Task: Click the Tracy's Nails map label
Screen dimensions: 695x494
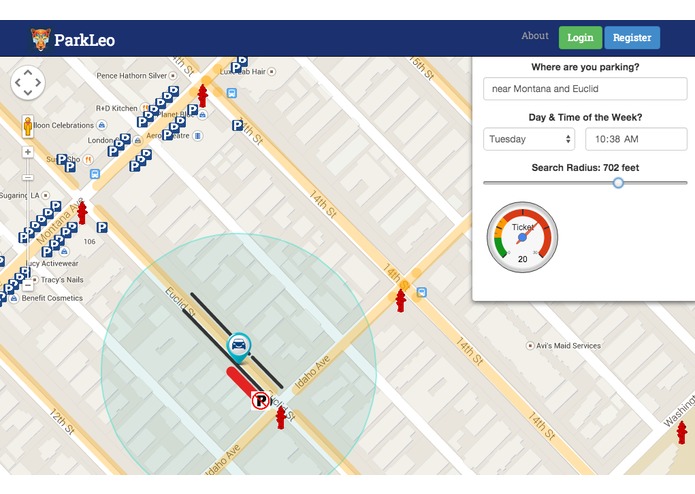Action: click(x=62, y=280)
